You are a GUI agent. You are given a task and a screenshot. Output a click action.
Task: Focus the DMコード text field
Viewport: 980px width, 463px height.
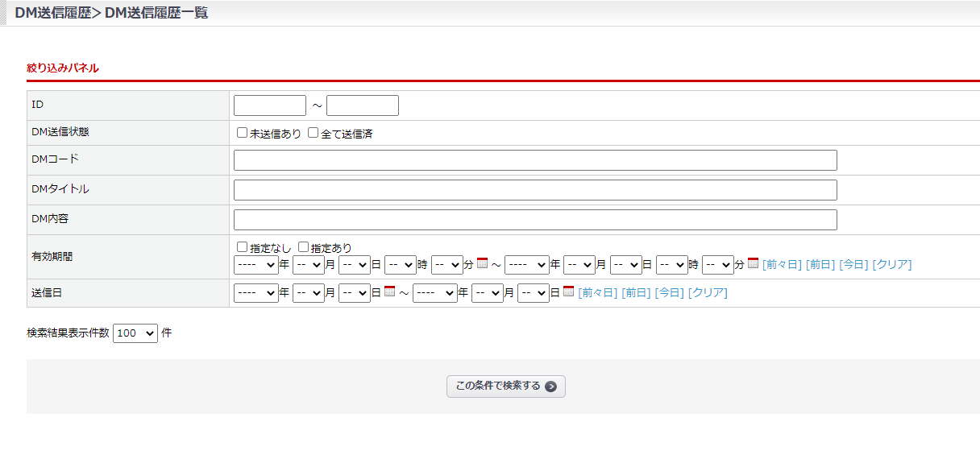535,160
